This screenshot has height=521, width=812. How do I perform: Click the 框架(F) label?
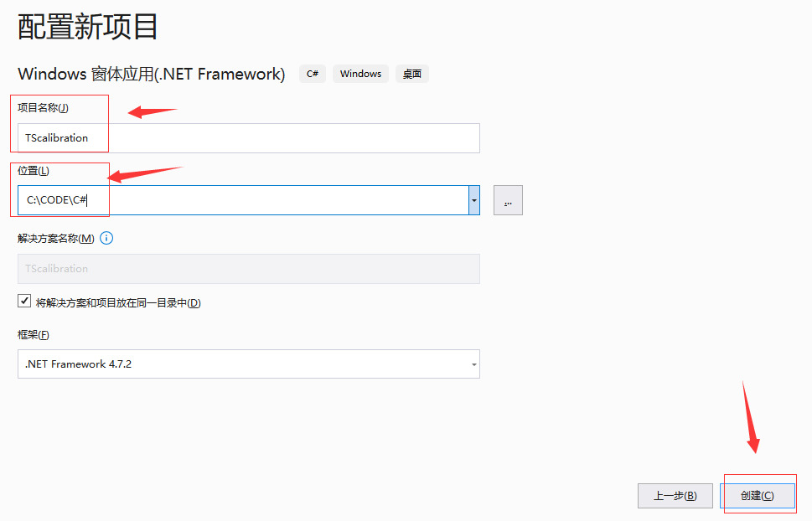click(34, 335)
